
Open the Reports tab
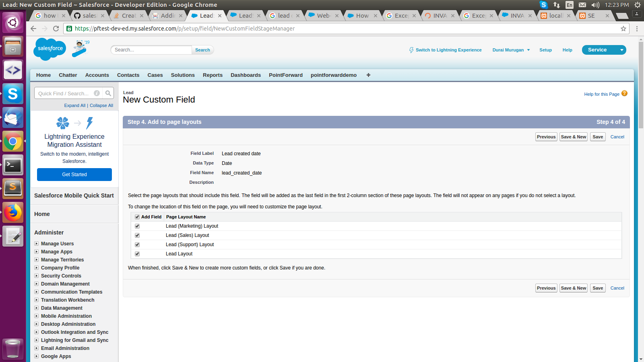click(213, 75)
